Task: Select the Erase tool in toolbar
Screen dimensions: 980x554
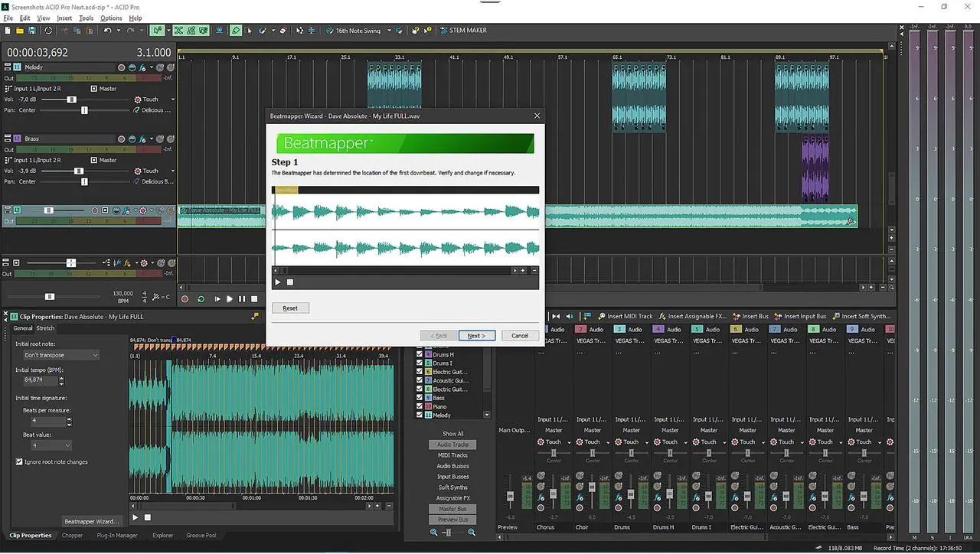Action: point(283,31)
